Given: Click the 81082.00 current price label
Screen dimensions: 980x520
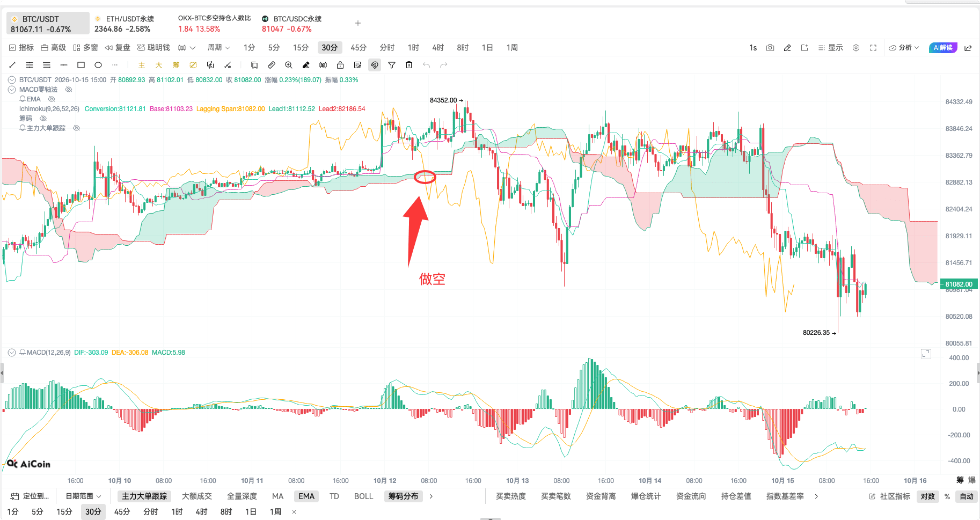Looking at the screenshot, I should [x=959, y=284].
